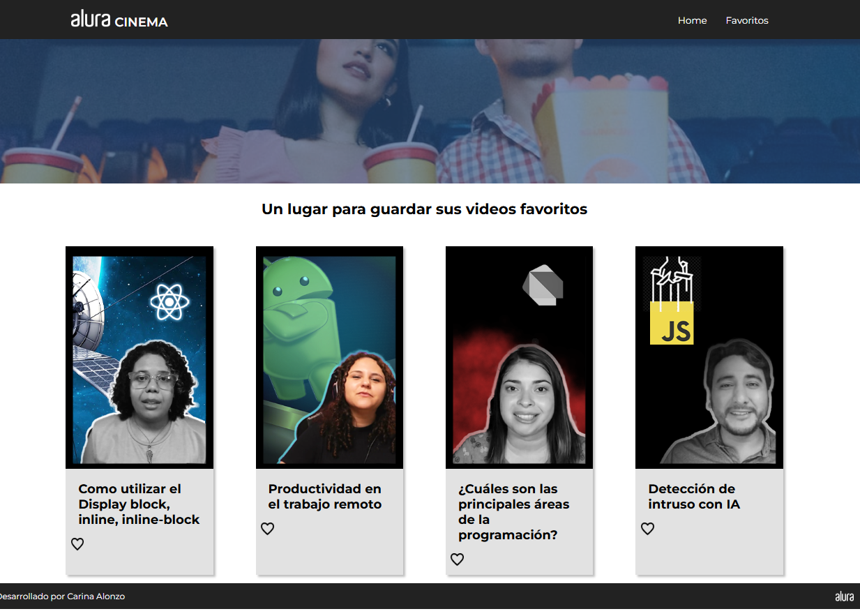
Task: Toggle heart on Productividad en el trabajo remoto
Action: [267, 529]
